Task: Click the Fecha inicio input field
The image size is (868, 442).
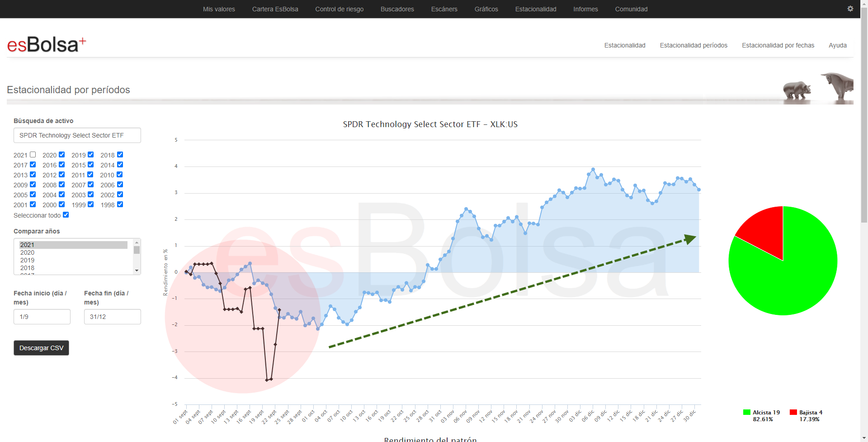Action: (x=42, y=317)
